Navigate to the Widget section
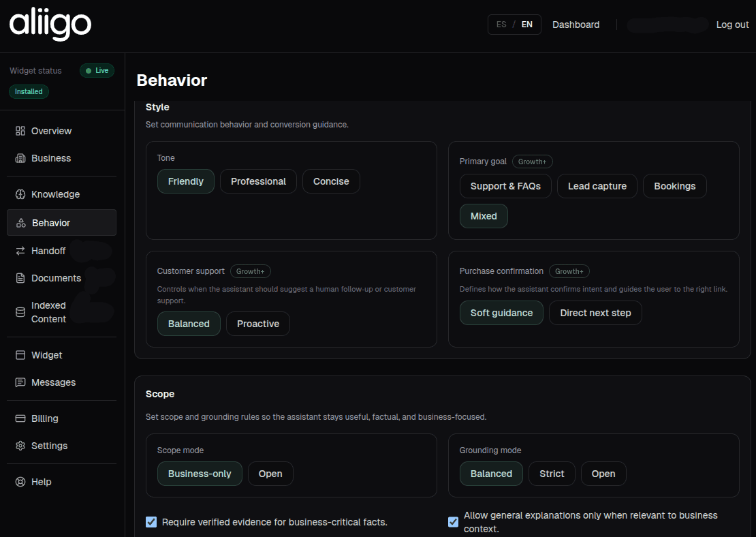Image resolution: width=756 pixels, height=537 pixels. pyautogui.click(x=18, y=355)
